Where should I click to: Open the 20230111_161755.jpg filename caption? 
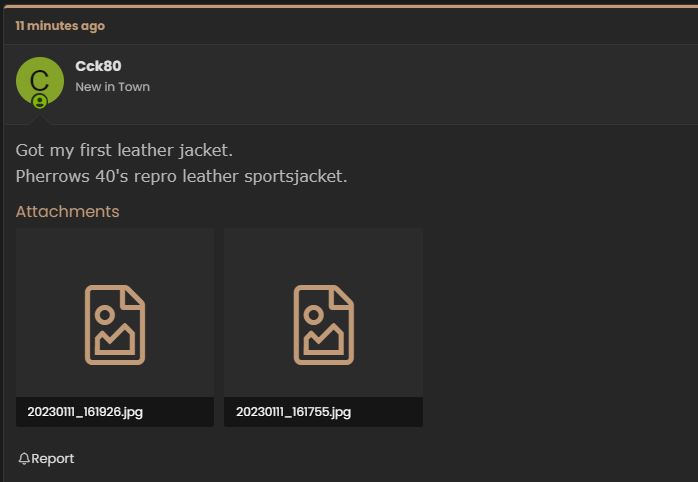coord(293,412)
